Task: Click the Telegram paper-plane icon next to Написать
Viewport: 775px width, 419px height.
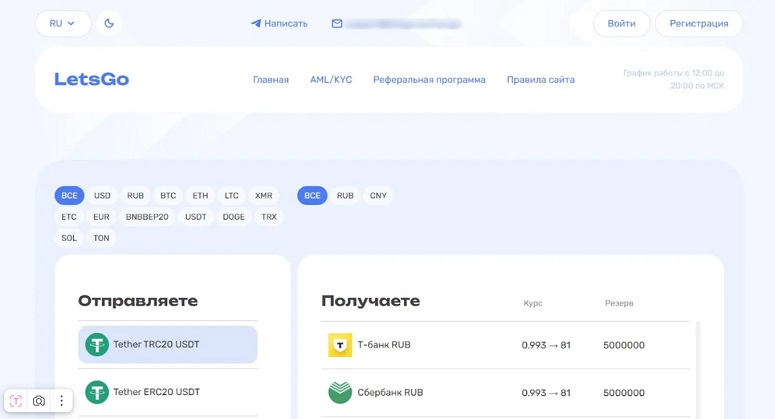Action: (256, 23)
